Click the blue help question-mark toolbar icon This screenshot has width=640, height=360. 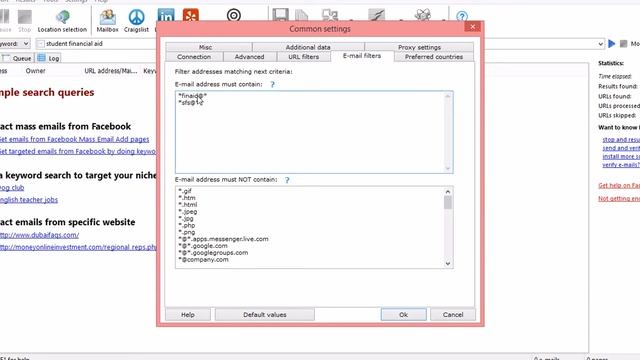(462, 16)
